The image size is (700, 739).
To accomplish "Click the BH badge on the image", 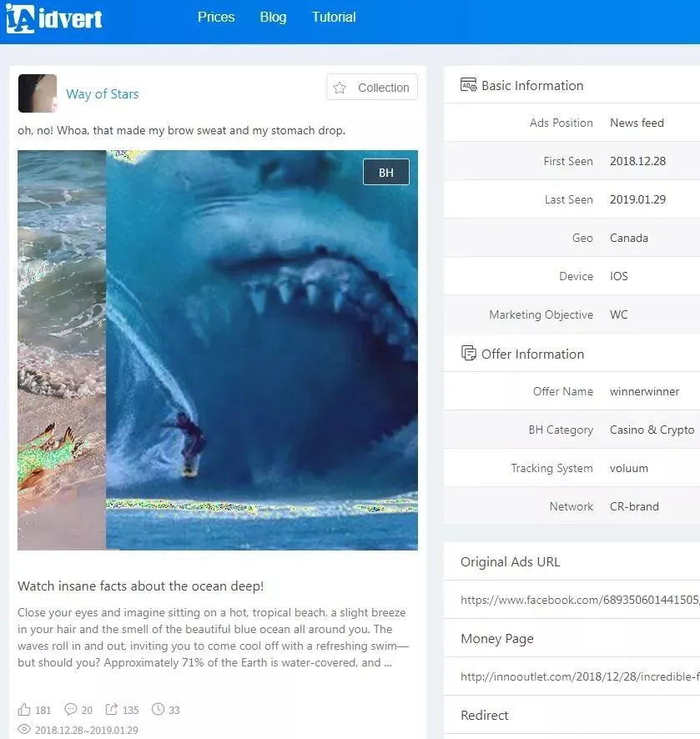I will pos(386,173).
